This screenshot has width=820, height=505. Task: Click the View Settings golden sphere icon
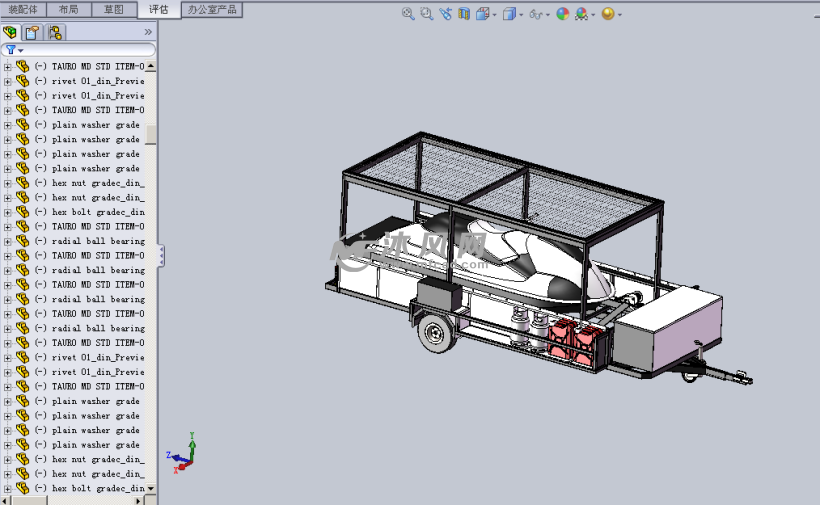pyautogui.click(x=608, y=14)
